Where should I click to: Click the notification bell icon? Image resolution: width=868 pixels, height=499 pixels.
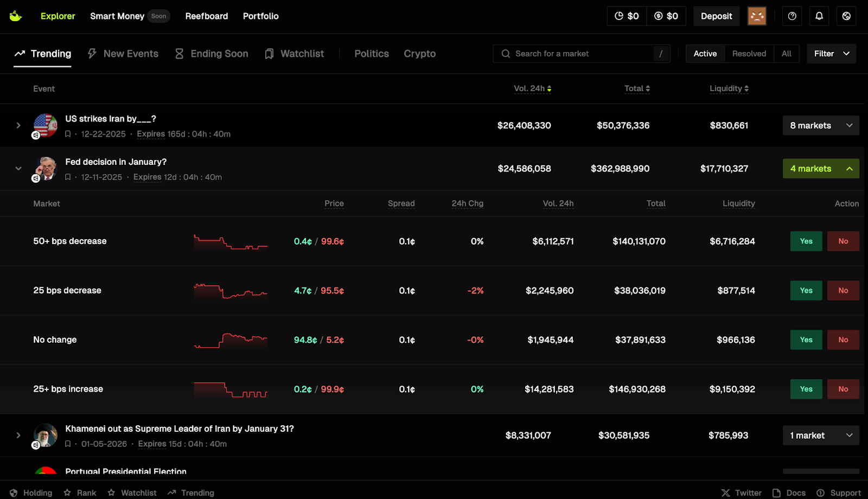point(819,16)
